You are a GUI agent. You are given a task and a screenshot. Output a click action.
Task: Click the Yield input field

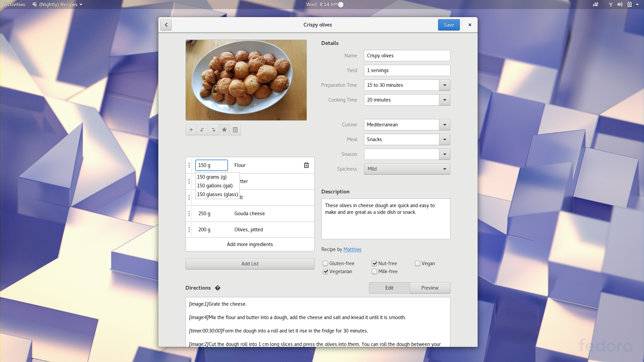pos(407,70)
